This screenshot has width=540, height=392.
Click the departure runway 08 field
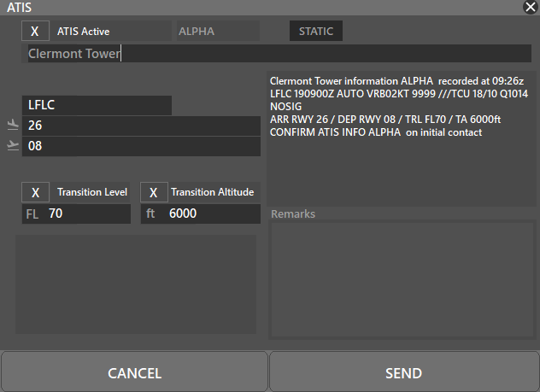click(141, 146)
